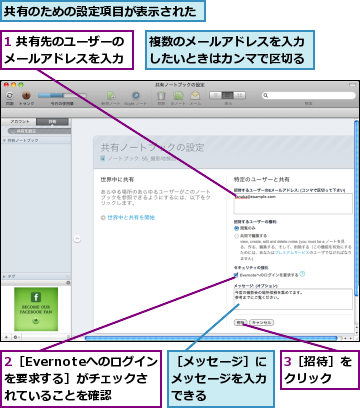Click the monthly usage progress bar

point(62,96)
